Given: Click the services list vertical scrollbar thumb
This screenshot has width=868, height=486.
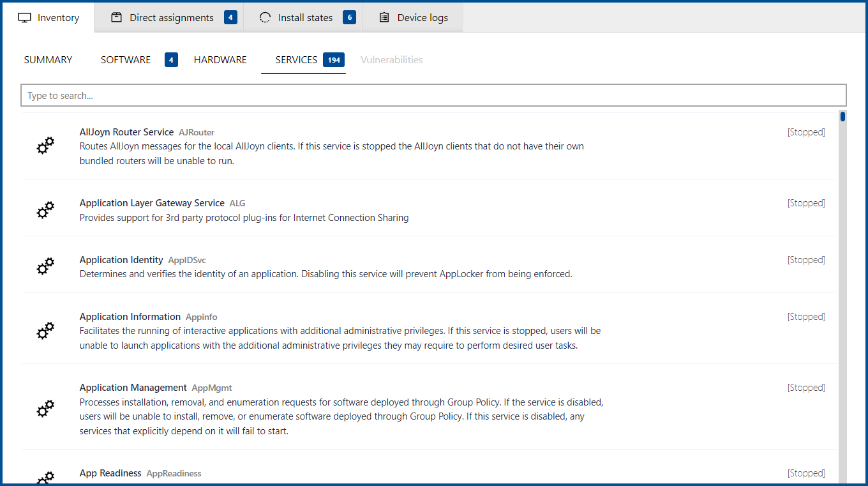Looking at the screenshot, I should (842, 116).
